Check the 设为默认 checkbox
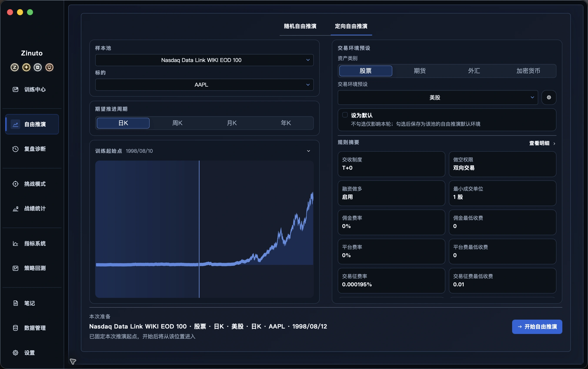This screenshot has height=369, width=588. (x=345, y=115)
